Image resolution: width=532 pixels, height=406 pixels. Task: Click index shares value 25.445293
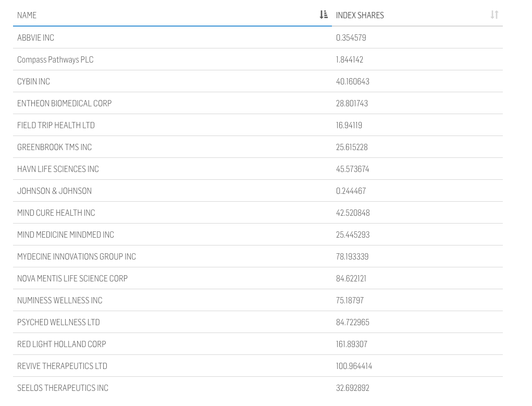click(x=353, y=235)
